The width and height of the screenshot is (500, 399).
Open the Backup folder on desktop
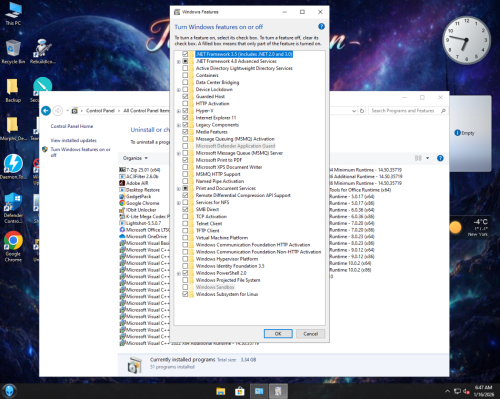pos(13,91)
